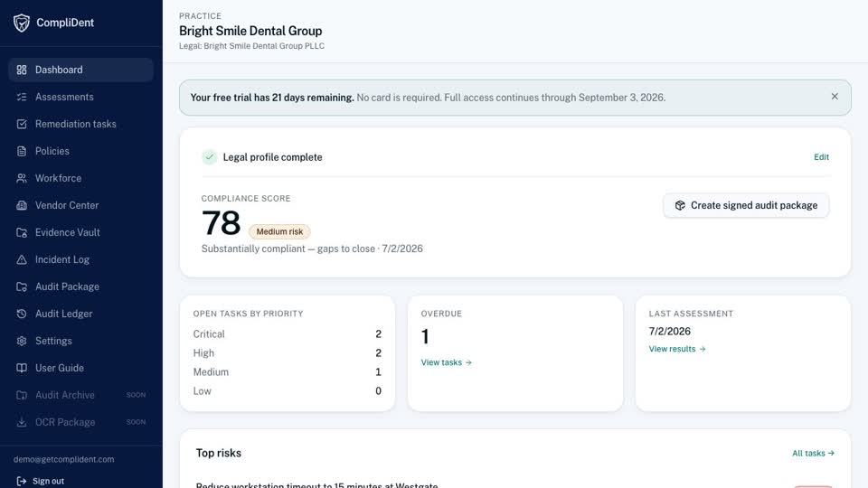Click the Top risks heading
The width and height of the screenshot is (868, 488).
pyautogui.click(x=219, y=453)
